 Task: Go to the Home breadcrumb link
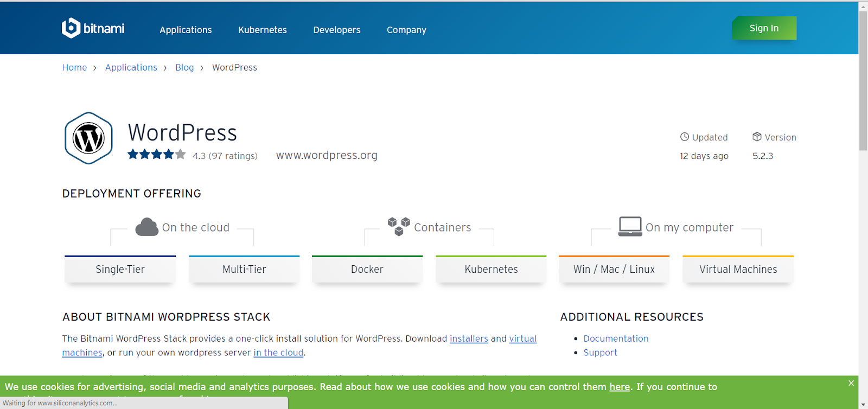[x=74, y=67]
